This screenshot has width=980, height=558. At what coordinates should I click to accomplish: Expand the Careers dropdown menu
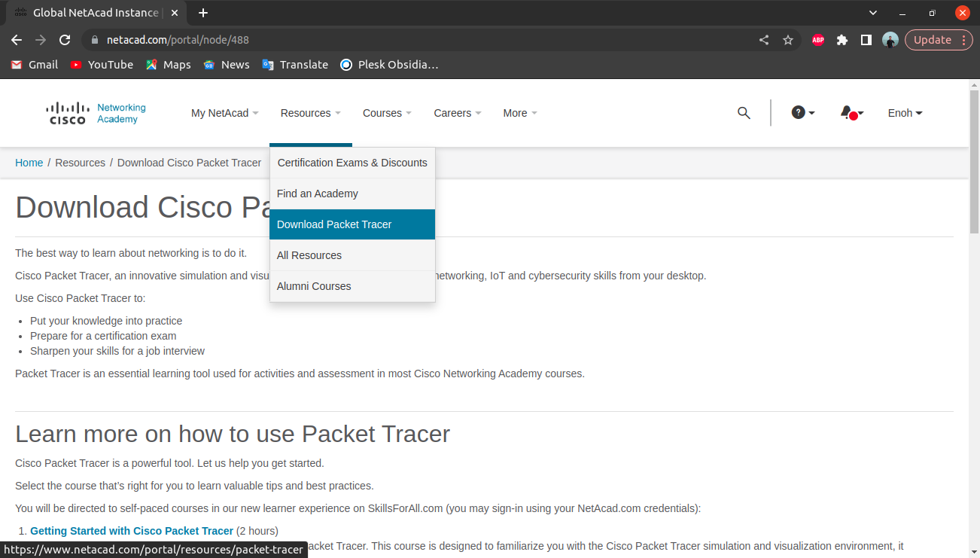457,113
